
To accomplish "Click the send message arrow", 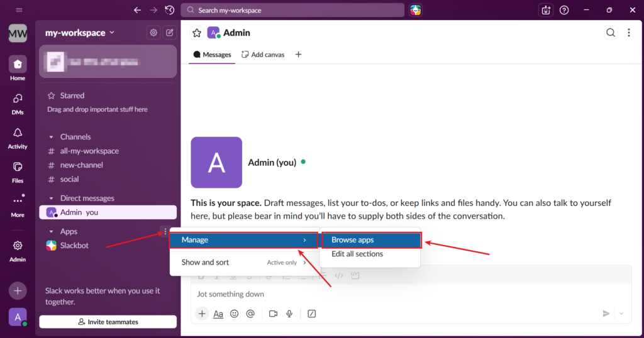I will (606, 313).
